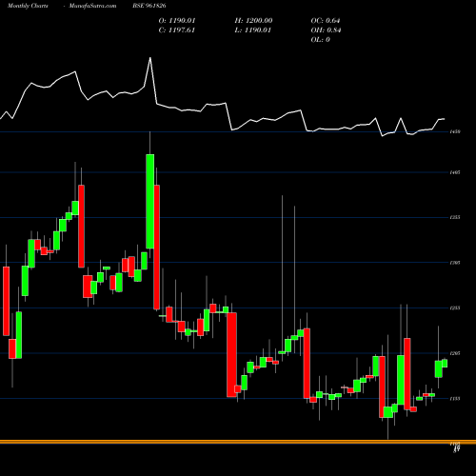This screenshot has width=476, height=476.
Task: Click the highest peak of the white line
Action: click(x=150, y=58)
